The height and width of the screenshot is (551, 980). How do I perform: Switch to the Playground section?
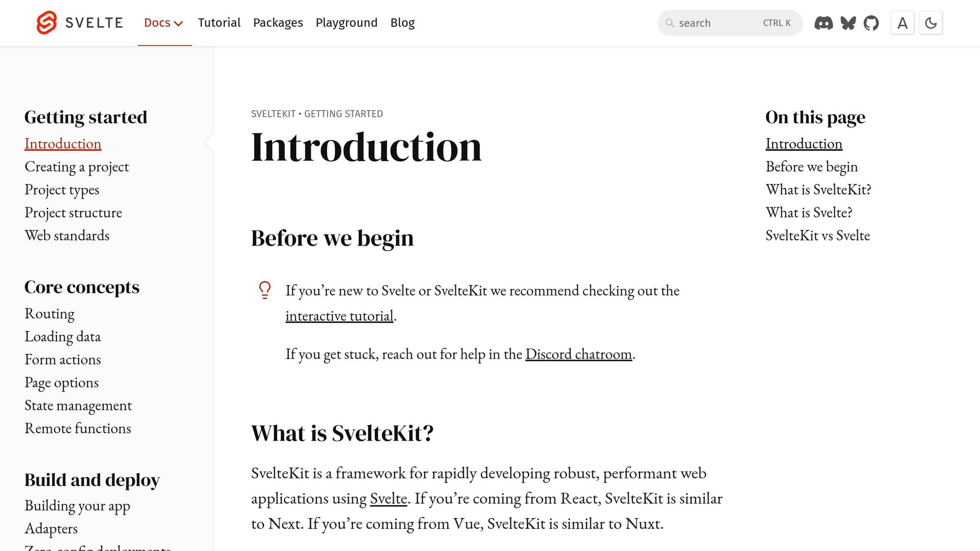click(346, 22)
